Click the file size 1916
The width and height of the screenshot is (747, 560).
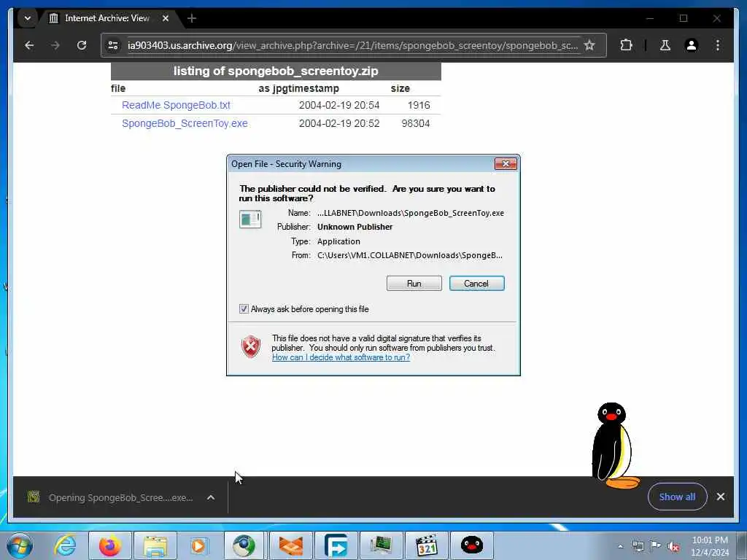click(x=419, y=105)
